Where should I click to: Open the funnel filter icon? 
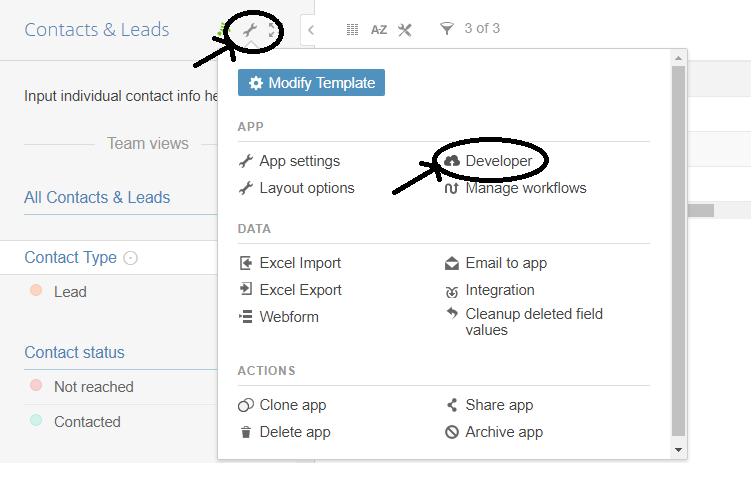pos(446,29)
